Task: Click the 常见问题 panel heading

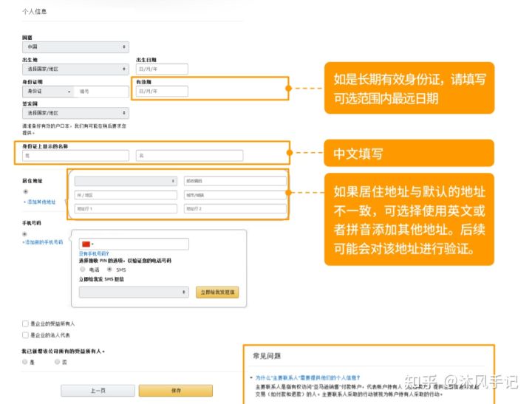Action: [267, 356]
